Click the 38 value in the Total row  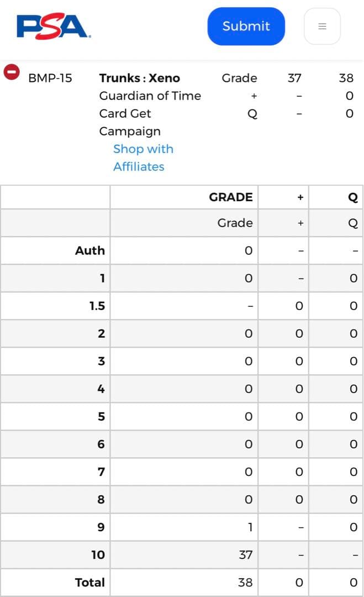pos(245,582)
